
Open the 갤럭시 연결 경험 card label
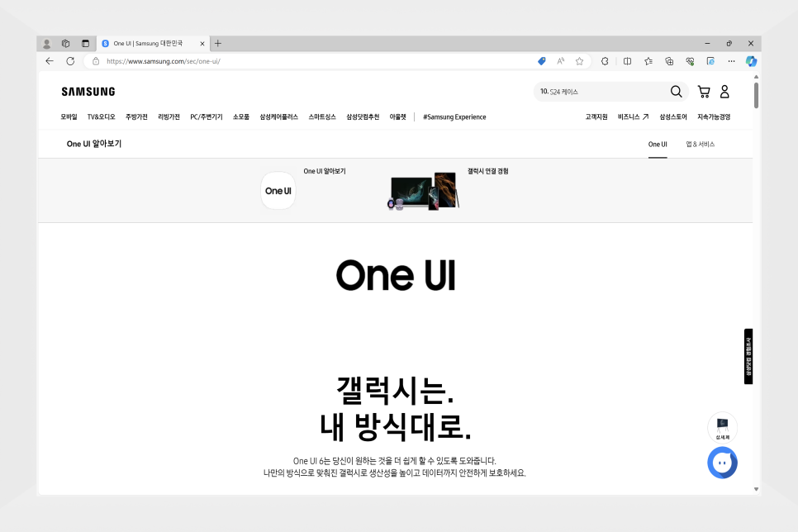coord(488,172)
